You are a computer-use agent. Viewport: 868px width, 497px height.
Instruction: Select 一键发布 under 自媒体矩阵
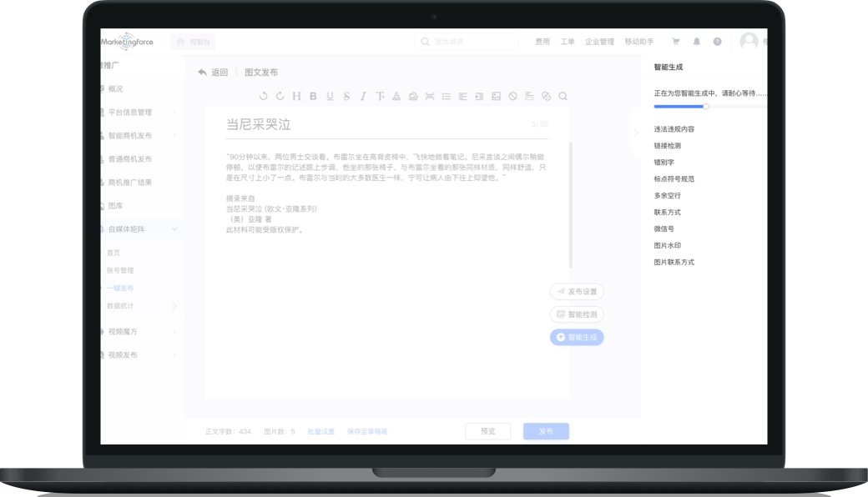(x=120, y=288)
